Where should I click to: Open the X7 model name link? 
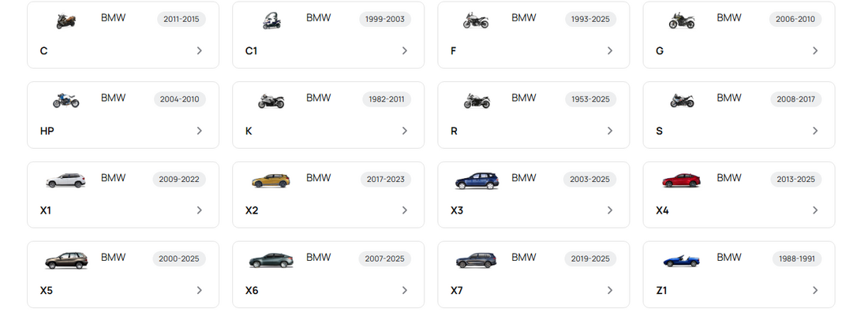pyautogui.click(x=457, y=291)
